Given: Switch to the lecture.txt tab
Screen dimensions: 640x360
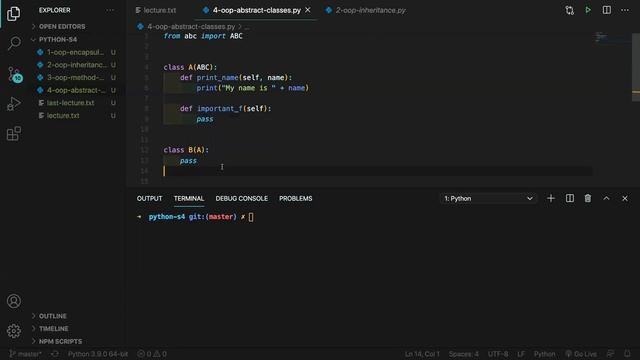Looking at the screenshot, I should pos(156,10).
